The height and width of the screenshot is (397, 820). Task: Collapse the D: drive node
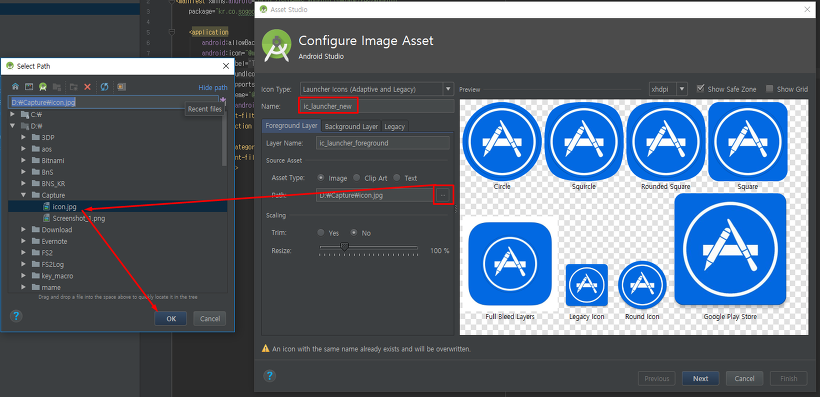tap(13, 126)
